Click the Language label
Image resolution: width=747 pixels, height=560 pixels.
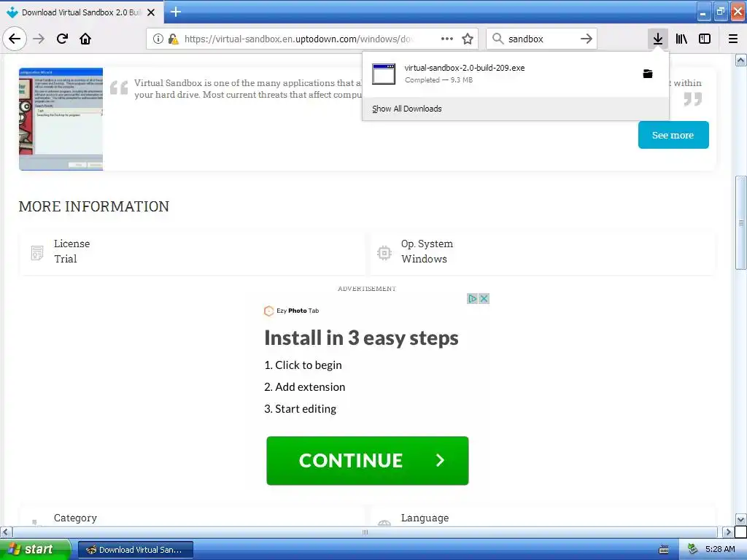click(x=425, y=518)
